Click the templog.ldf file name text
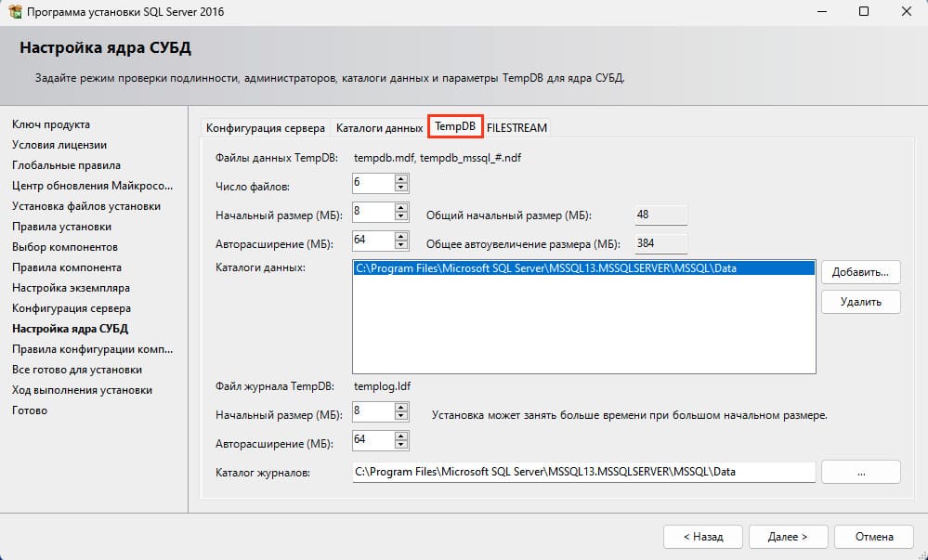This screenshot has height=560, width=928. (x=383, y=386)
